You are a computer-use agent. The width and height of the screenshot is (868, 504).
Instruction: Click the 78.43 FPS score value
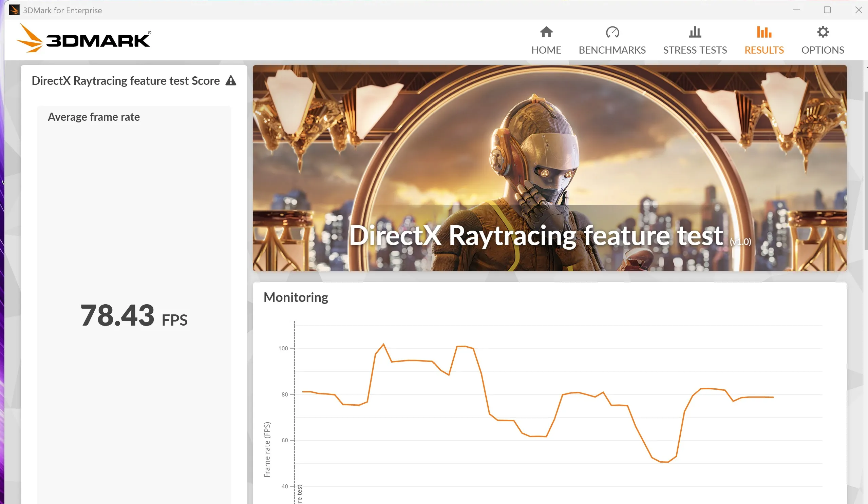coord(134,315)
